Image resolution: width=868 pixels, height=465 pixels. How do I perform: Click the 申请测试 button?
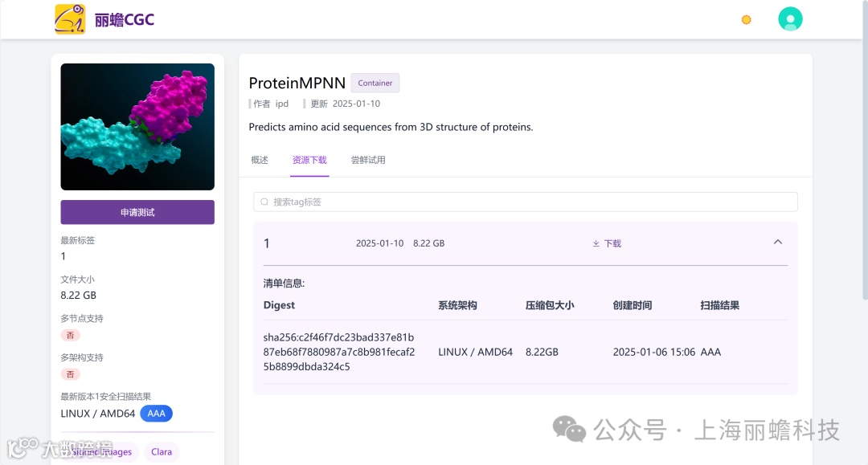(137, 212)
